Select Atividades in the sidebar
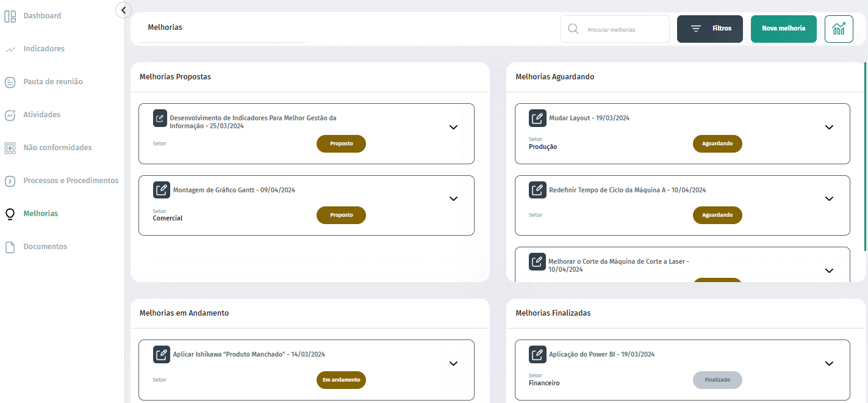The height and width of the screenshot is (403, 868). pos(41,115)
